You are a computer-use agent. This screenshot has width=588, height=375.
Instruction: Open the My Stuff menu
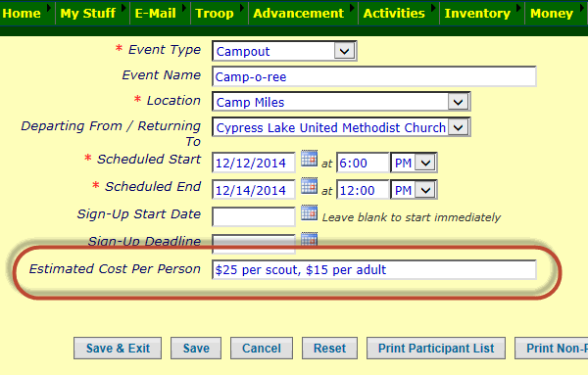88,13
